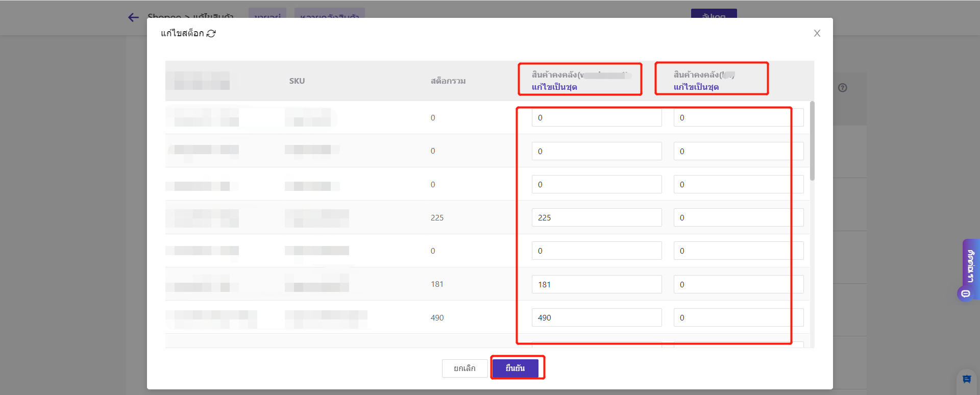
Task: Click แก้ไขเป็นชุด link in first warehouse column
Action: pos(554,87)
